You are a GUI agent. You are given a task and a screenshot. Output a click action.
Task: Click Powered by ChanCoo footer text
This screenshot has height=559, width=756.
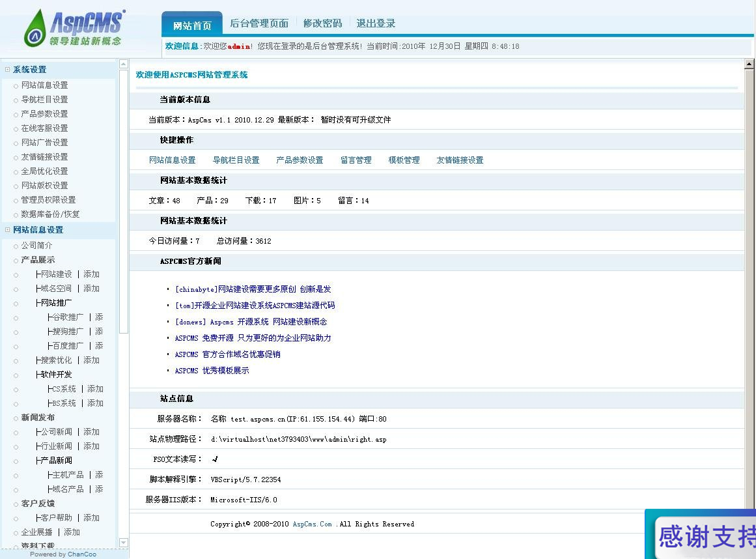63,554
